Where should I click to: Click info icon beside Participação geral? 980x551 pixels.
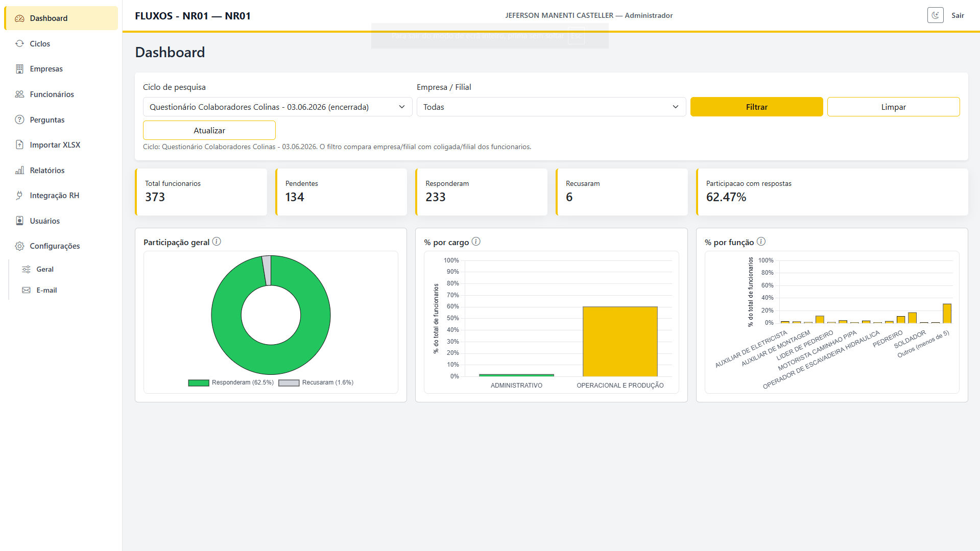click(x=217, y=242)
